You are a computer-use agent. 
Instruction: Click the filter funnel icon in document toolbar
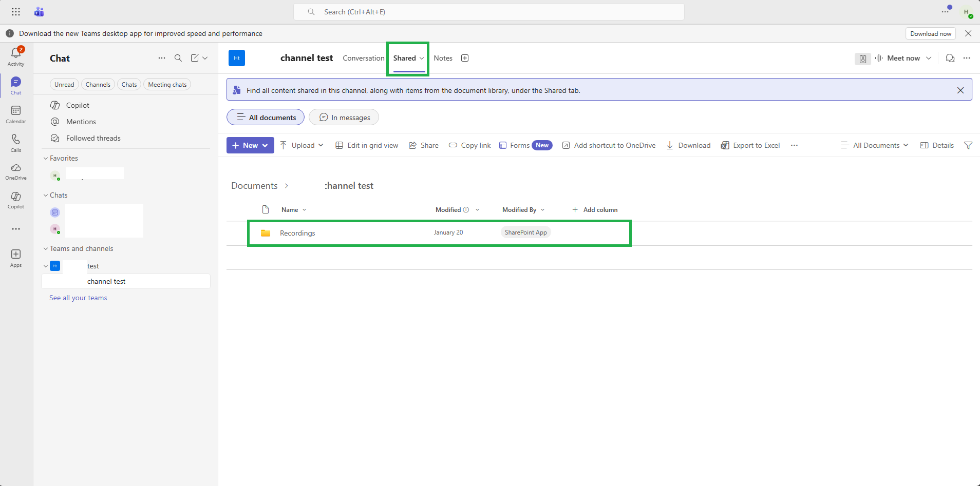[x=968, y=145]
